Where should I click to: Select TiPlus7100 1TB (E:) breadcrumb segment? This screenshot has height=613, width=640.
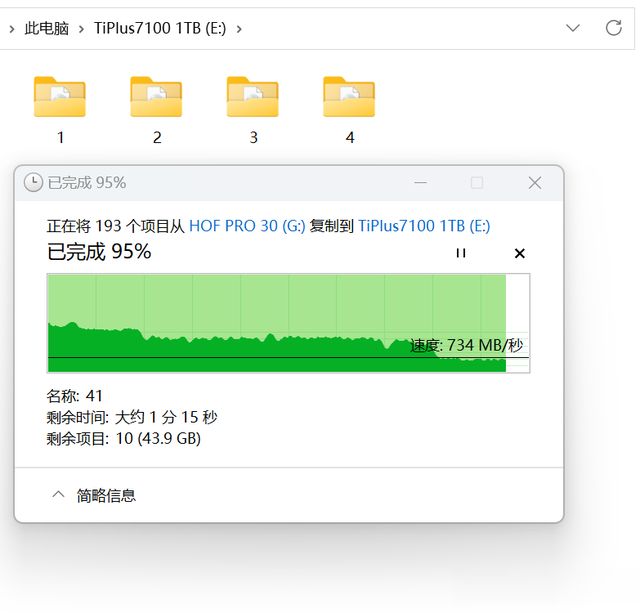tap(160, 29)
